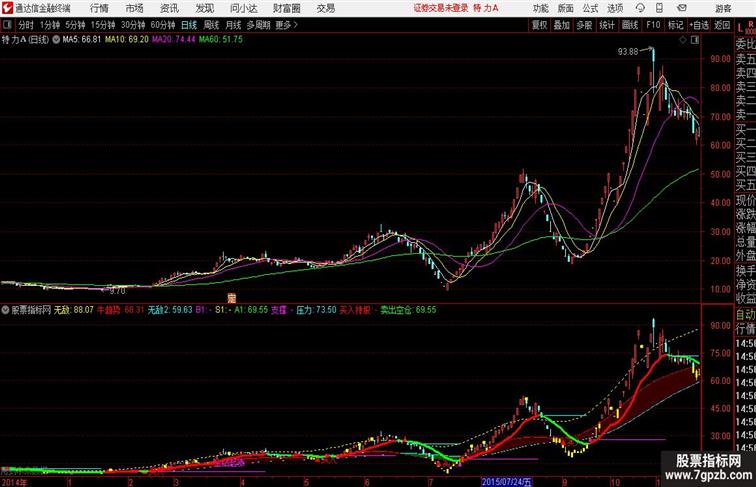Open the 选项 menu

pos(615,8)
